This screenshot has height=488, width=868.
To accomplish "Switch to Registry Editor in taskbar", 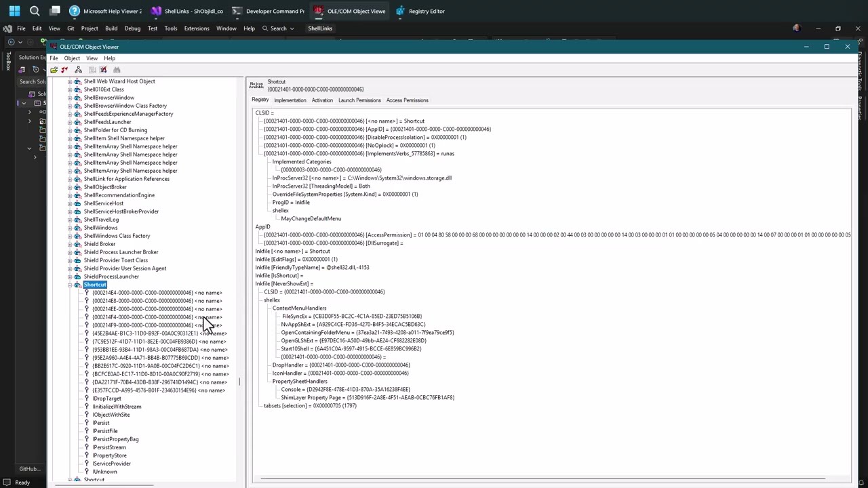I will 420,11.
